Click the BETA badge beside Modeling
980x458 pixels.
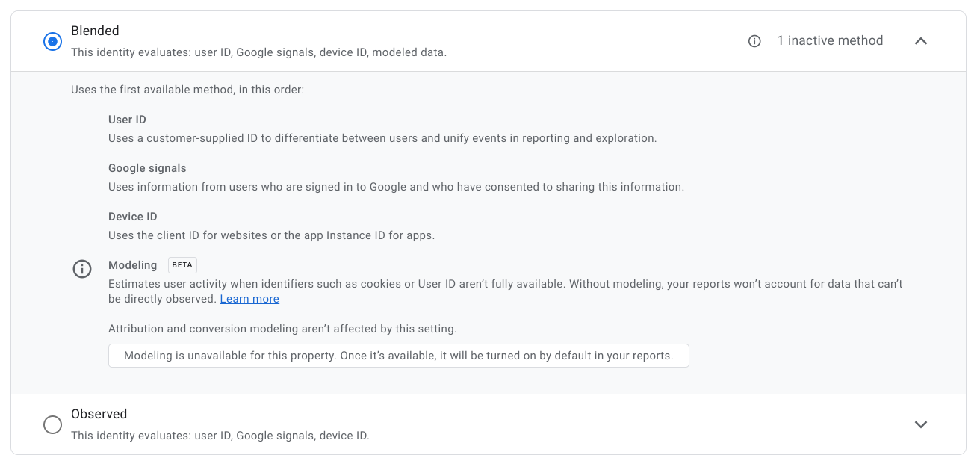(x=182, y=265)
